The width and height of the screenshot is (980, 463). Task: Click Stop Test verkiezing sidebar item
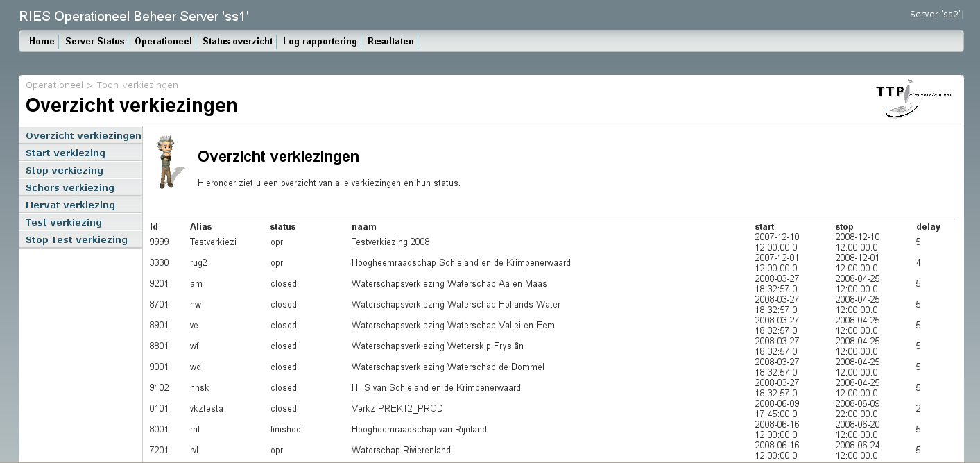[x=76, y=240]
